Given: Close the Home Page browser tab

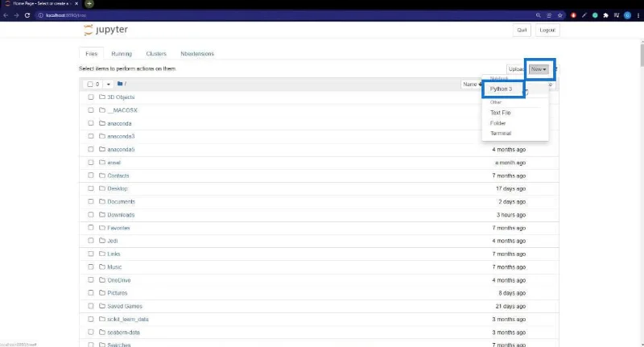Looking at the screenshot, I should click(x=76, y=4).
